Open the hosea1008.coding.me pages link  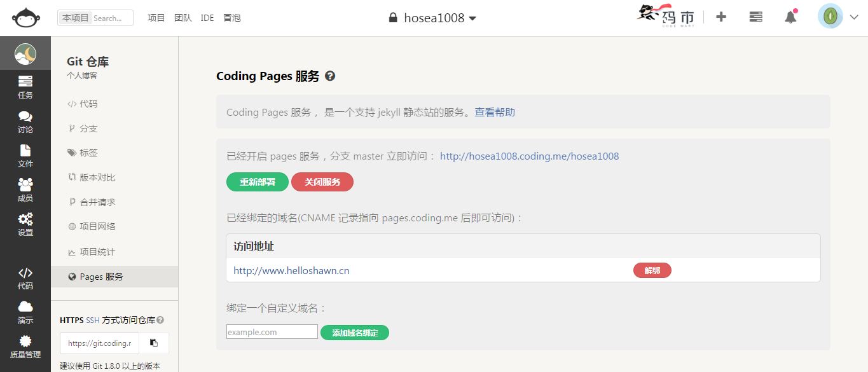(529, 156)
